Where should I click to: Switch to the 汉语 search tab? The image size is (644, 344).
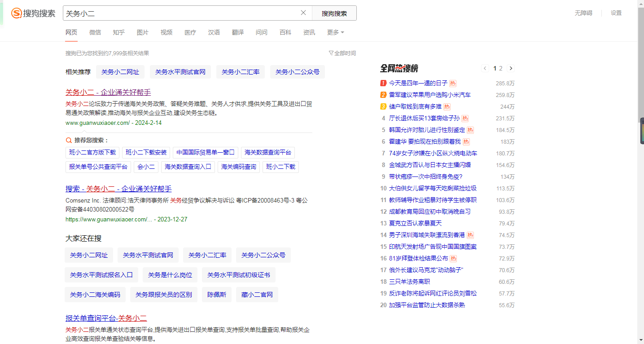pos(214,32)
